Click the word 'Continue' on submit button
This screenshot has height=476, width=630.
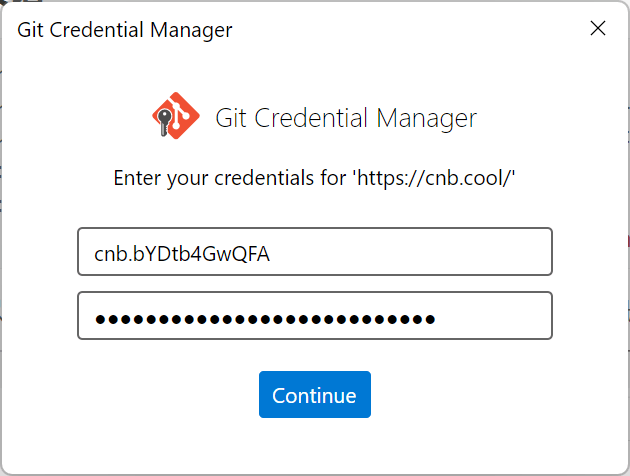pos(314,395)
